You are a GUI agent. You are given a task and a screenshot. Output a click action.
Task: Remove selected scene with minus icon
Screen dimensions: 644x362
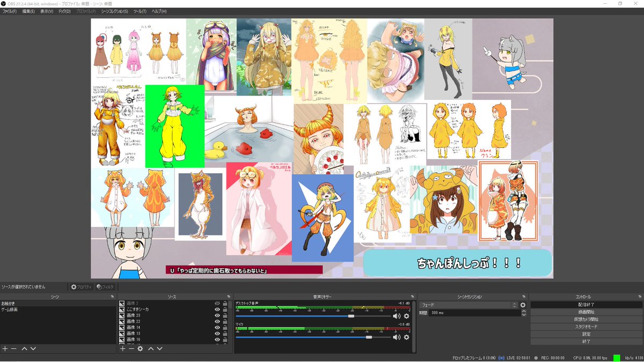[x=14, y=349]
